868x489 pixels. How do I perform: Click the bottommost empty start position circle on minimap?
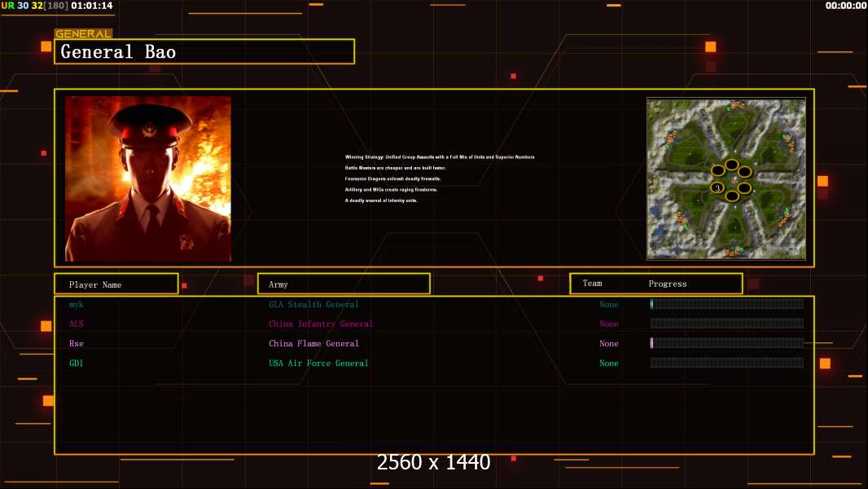pyautogui.click(x=732, y=196)
